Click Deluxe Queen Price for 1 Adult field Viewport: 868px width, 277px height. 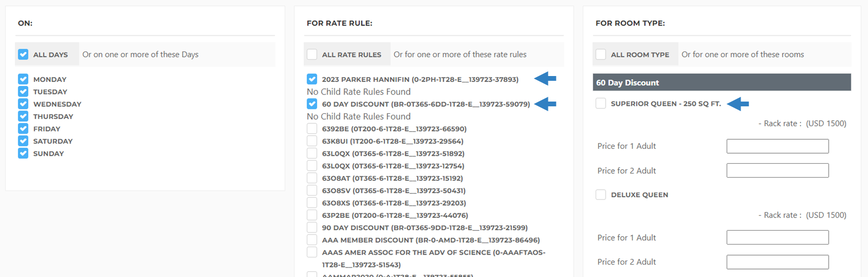777,237
